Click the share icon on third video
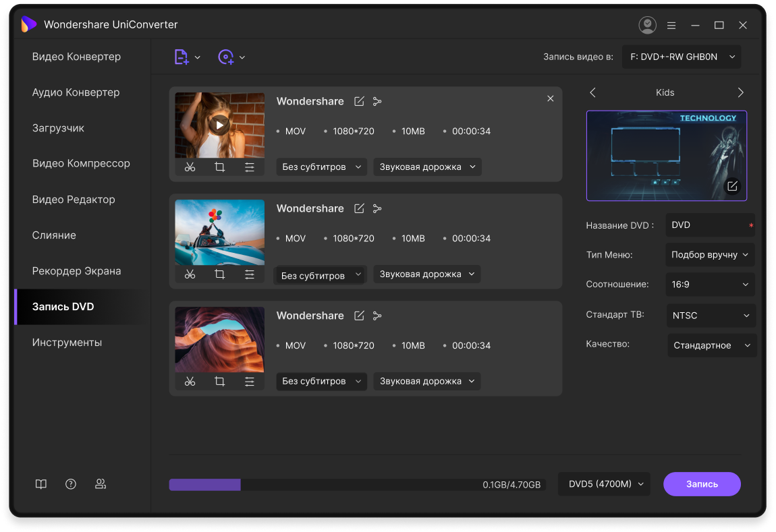This screenshot has width=776, height=532. pos(377,316)
